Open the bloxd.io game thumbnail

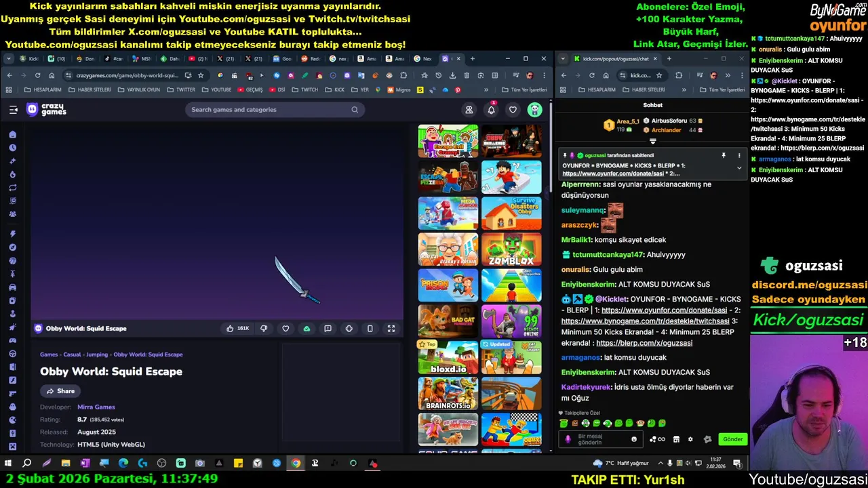pos(448,357)
